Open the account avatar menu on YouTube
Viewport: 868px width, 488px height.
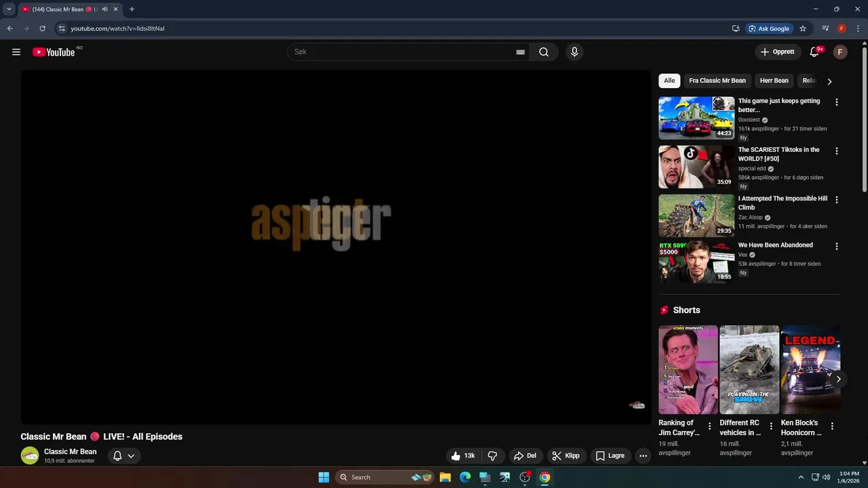click(840, 52)
